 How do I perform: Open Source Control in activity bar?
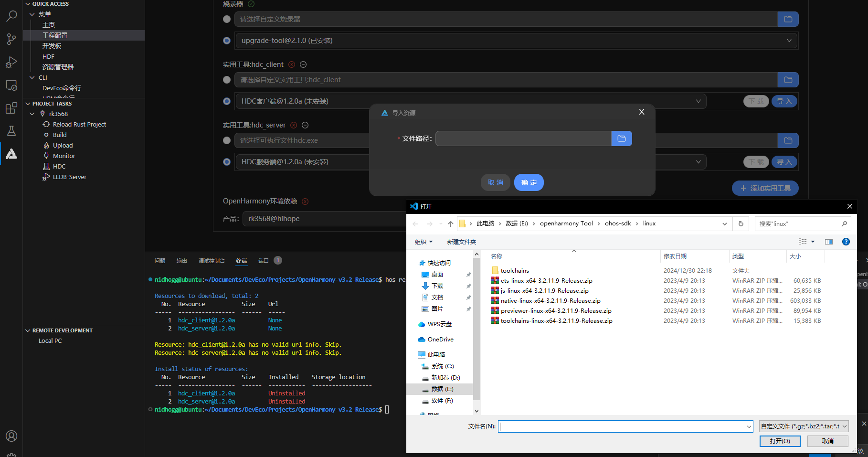[11, 39]
